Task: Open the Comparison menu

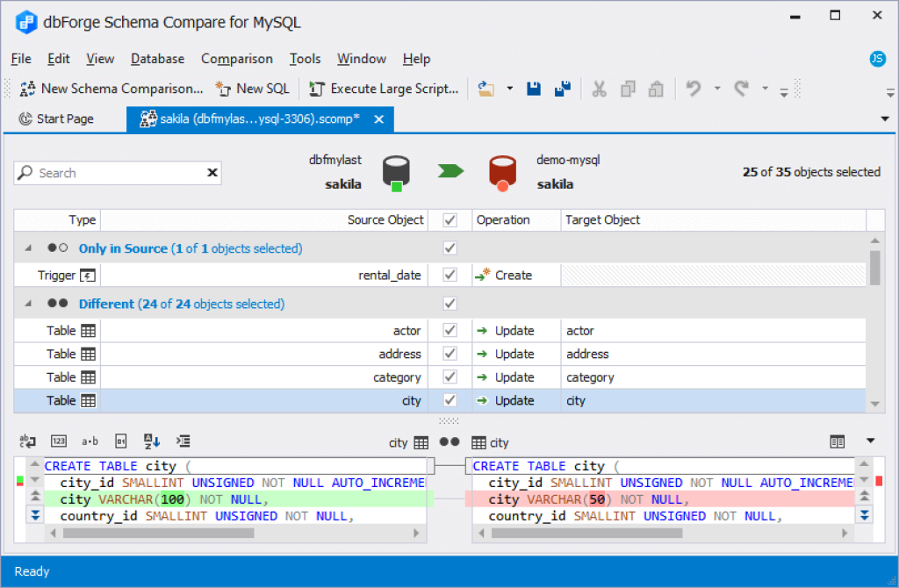Action: pyautogui.click(x=237, y=59)
